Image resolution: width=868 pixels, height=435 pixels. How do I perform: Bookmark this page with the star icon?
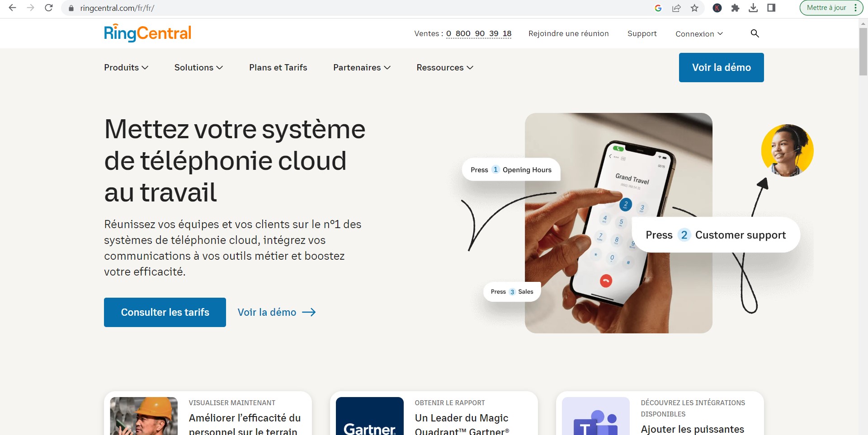click(694, 8)
